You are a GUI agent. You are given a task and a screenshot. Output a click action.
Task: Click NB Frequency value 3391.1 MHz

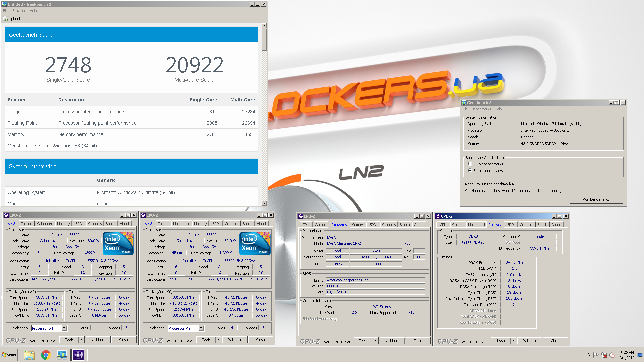click(x=539, y=248)
